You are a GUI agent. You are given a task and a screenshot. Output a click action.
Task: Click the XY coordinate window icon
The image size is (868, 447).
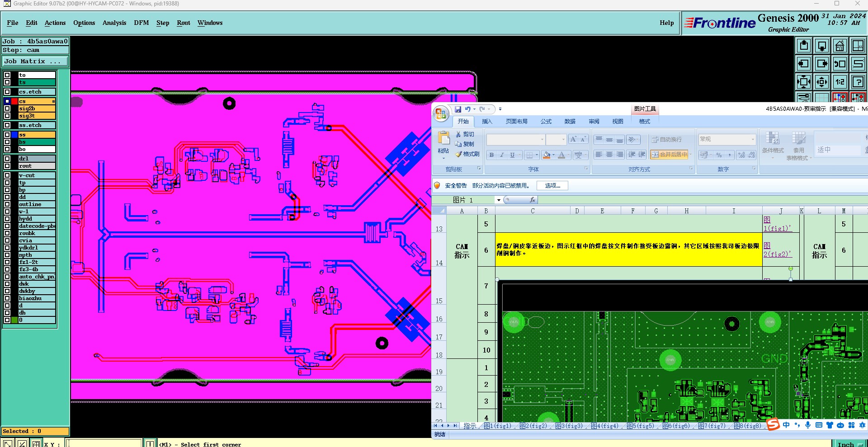pyautogui.click(x=858, y=46)
